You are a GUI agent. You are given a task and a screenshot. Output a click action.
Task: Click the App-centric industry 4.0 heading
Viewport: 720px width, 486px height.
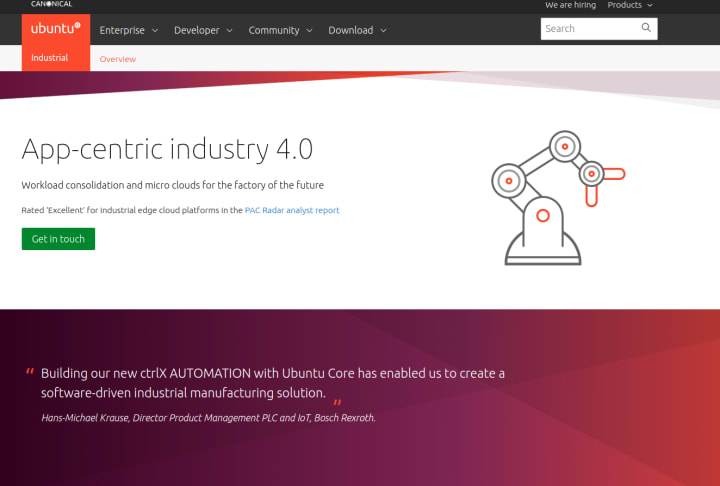coord(167,149)
